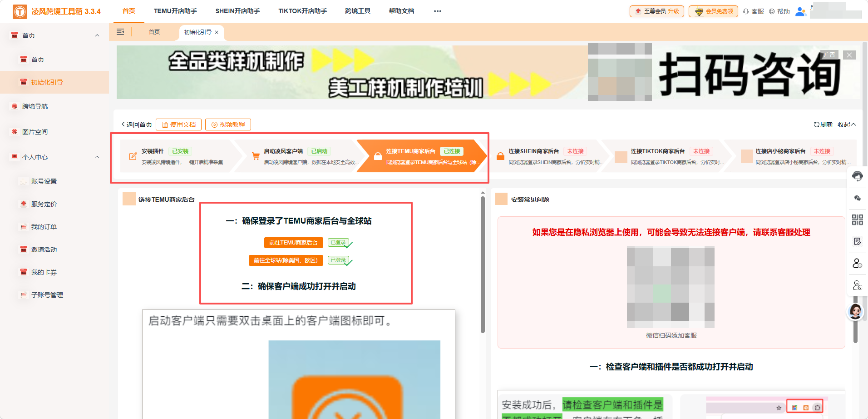Open the floating customer service headset icon
The height and width of the screenshot is (419, 868).
pos(858,176)
